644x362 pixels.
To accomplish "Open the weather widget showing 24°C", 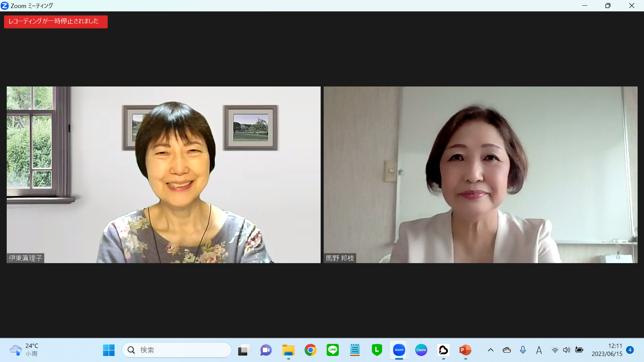I will (x=24, y=350).
